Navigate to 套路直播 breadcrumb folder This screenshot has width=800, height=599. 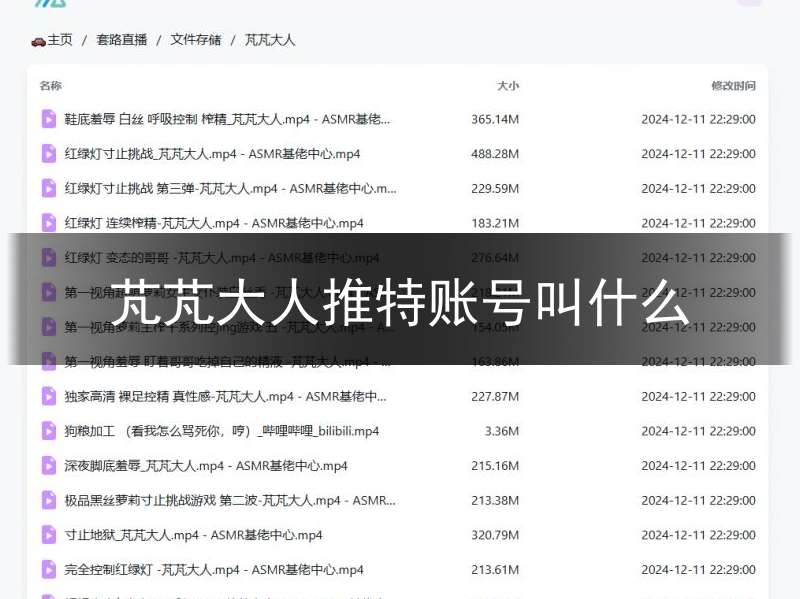121,40
